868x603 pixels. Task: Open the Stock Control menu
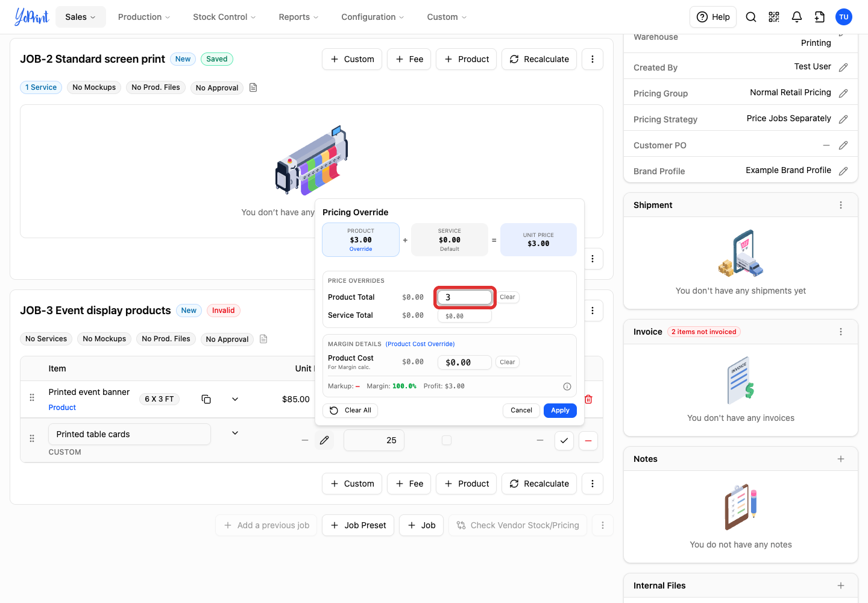point(224,17)
